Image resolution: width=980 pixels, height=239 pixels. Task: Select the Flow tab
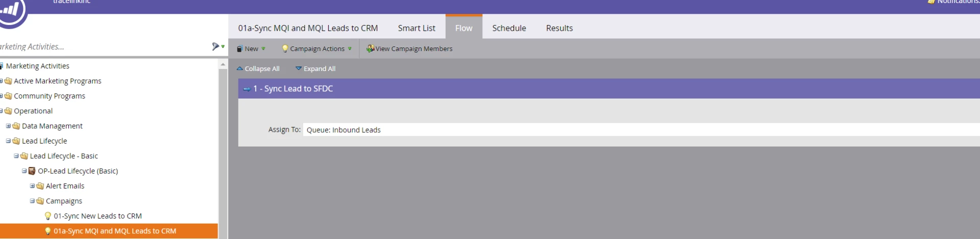click(x=463, y=28)
